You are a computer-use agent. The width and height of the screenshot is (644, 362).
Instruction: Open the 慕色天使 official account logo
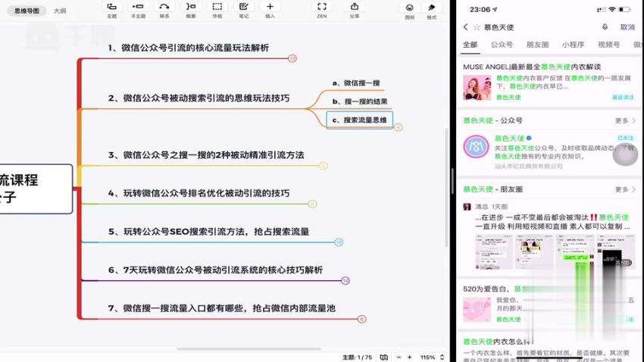[x=476, y=146]
